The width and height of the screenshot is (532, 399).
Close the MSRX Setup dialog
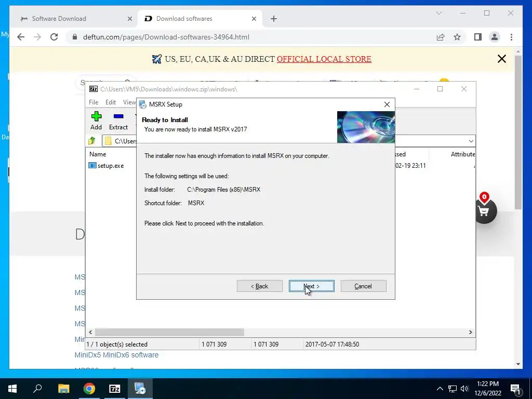(387, 104)
